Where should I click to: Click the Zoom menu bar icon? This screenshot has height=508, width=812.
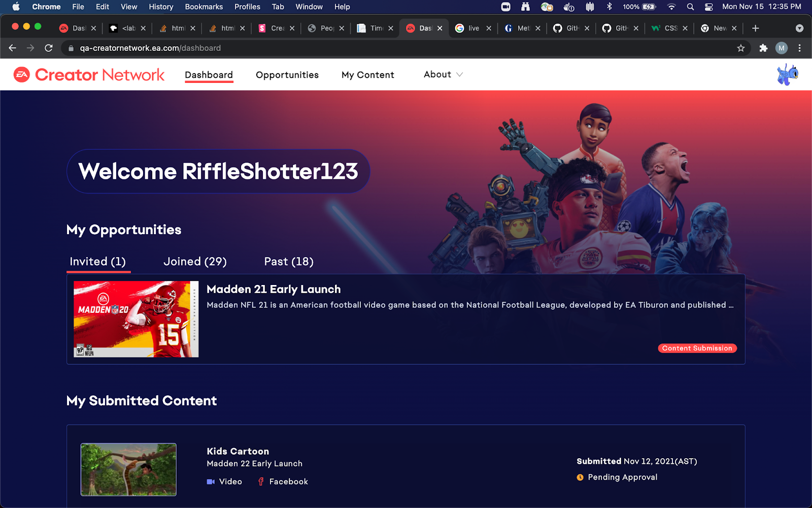click(x=505, y=7)
